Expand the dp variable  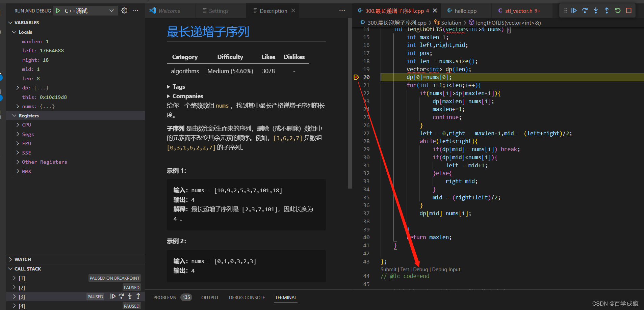tap(18, 88)
